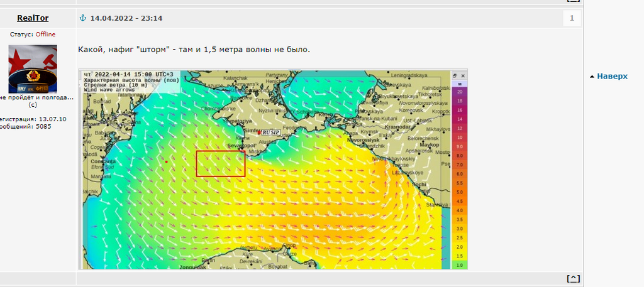Click the restore window icon on map legend
This screenshot has height=287, width=644.
point(455,76)
